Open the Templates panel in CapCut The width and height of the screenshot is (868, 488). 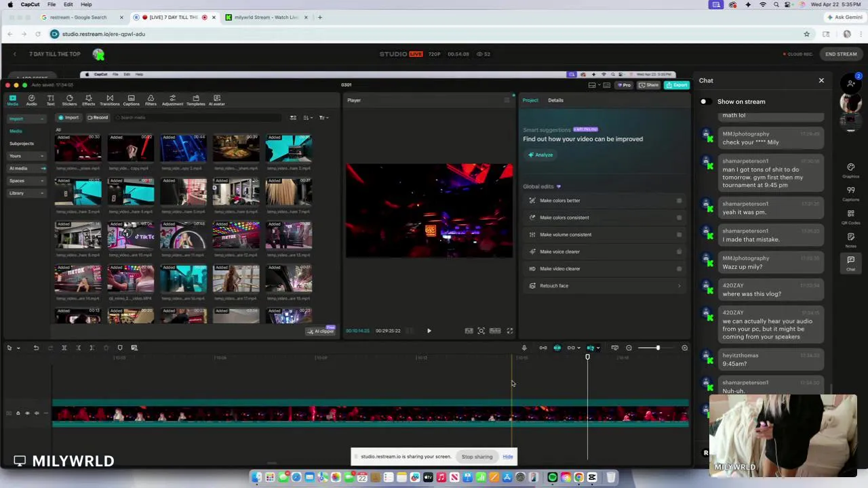(x=195, y=100)
